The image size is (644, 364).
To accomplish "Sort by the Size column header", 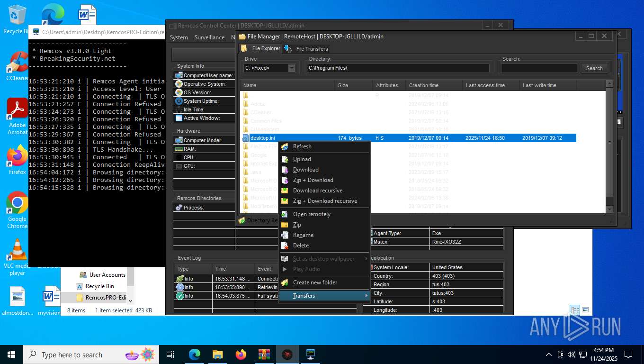I will [x=354, y=85].
